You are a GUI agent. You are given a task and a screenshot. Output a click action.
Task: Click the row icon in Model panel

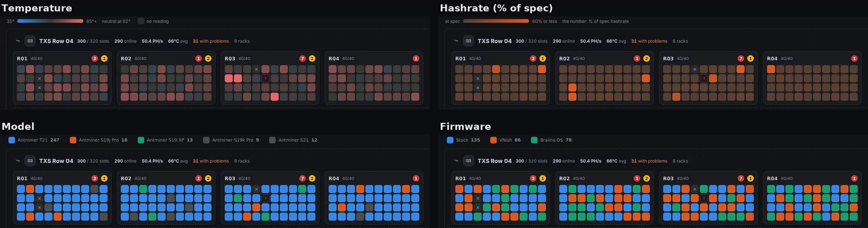(x=30, y=161)
